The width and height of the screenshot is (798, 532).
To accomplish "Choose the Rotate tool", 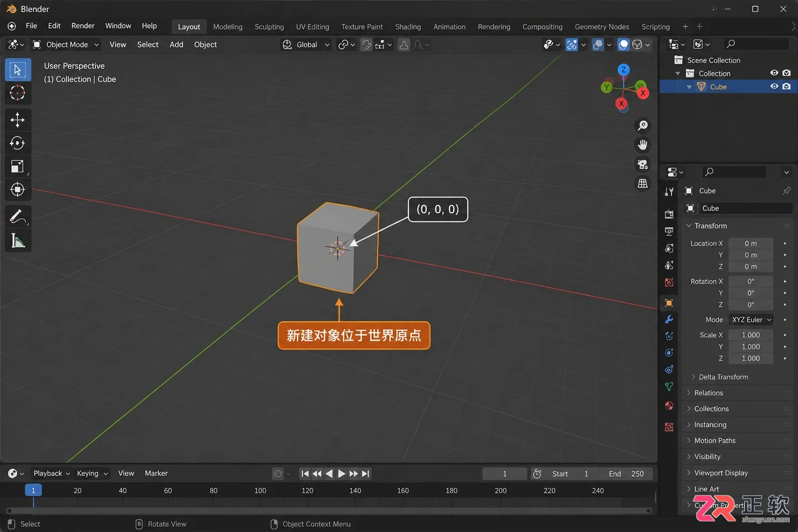I will 18,143.
